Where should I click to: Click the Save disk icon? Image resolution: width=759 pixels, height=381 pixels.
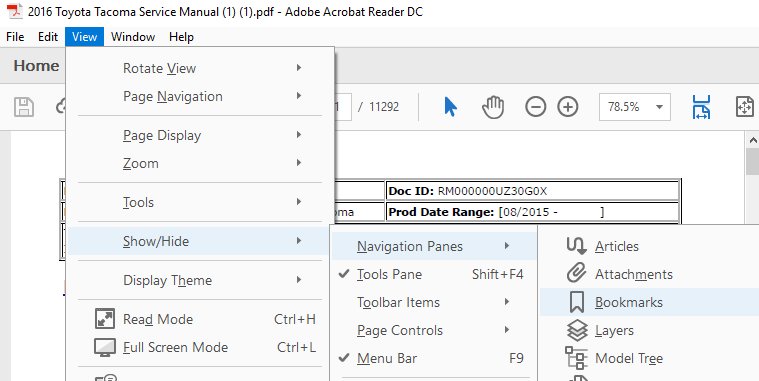pos(23,107)
